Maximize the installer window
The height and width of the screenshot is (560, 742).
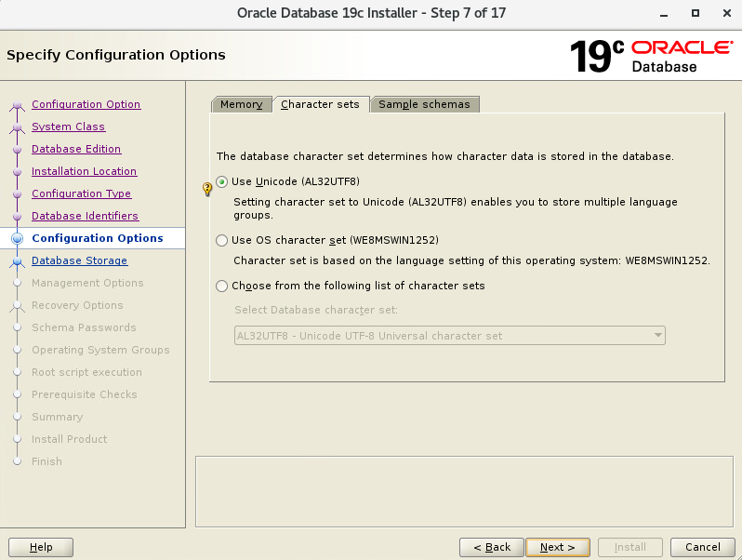point(696,13)
